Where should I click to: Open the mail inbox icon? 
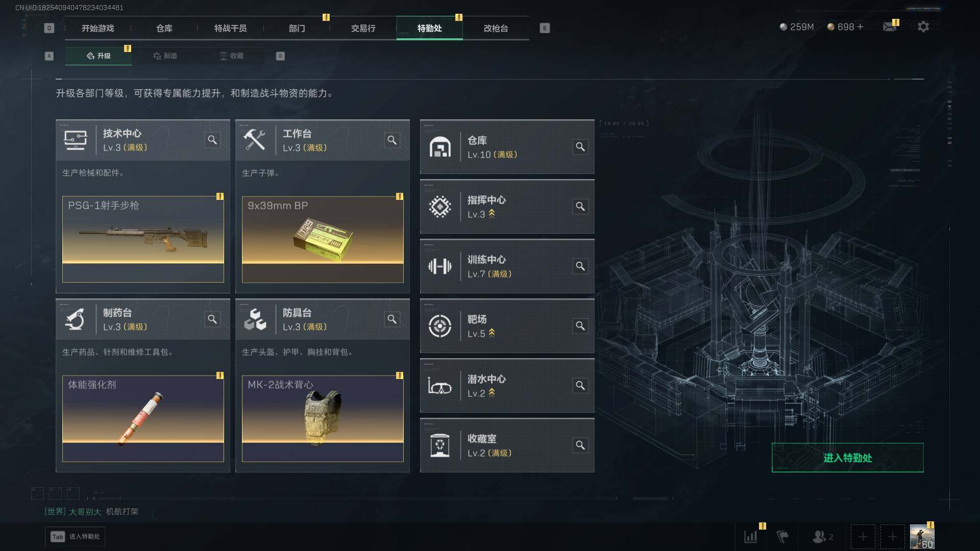point(890,27)
